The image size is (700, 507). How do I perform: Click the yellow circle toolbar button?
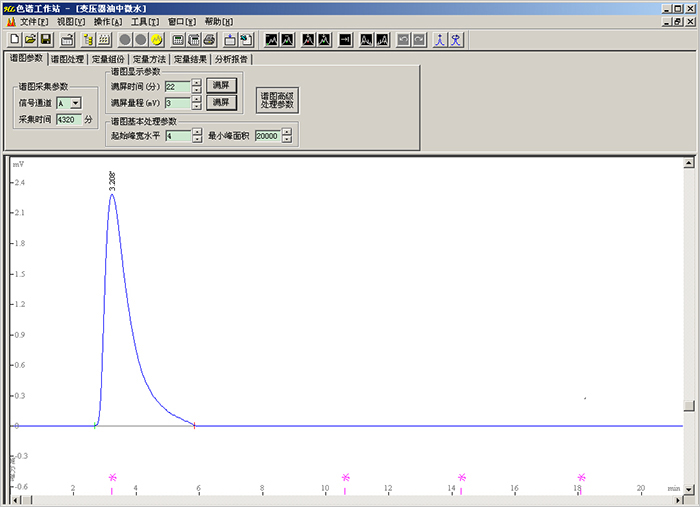[156, 40]
